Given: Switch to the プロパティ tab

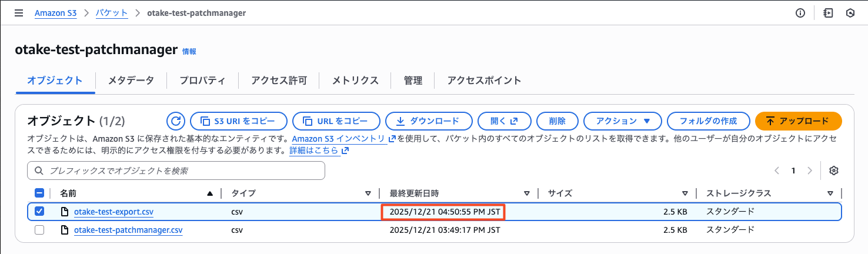Looking at the screenshot, I should [202, 81].
